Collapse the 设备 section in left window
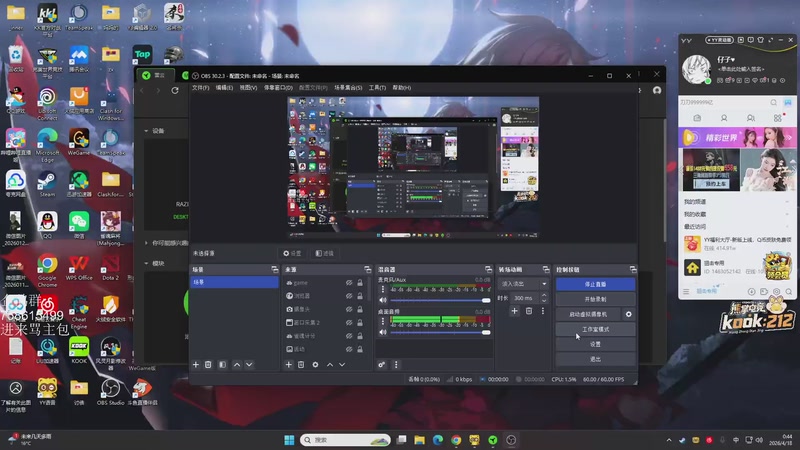This screenshot has width=800, height=450. pyautogui.click(x=146, y=131)
